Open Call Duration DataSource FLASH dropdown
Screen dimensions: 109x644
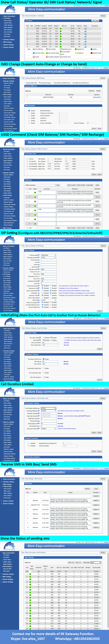(48, 408)
